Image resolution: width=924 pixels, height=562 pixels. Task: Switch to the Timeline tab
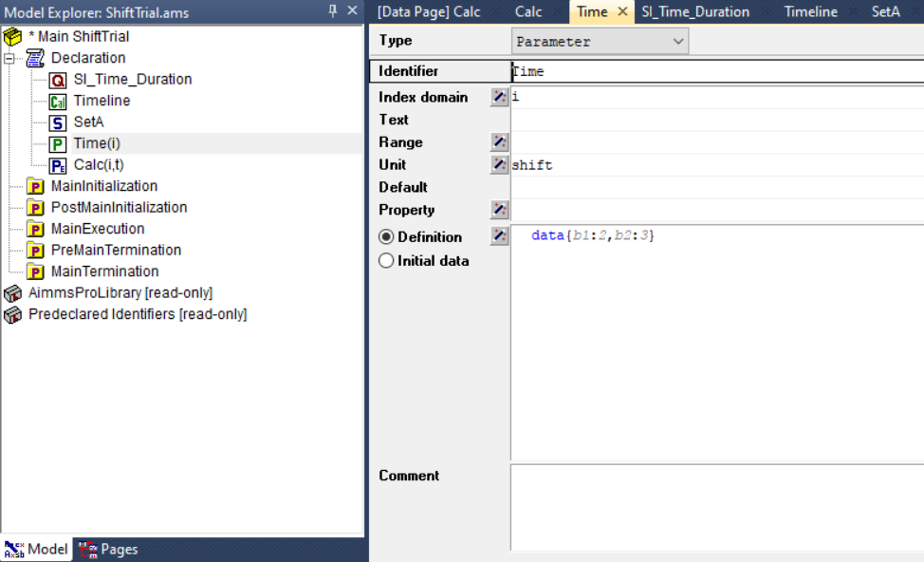tap(811, 11)
